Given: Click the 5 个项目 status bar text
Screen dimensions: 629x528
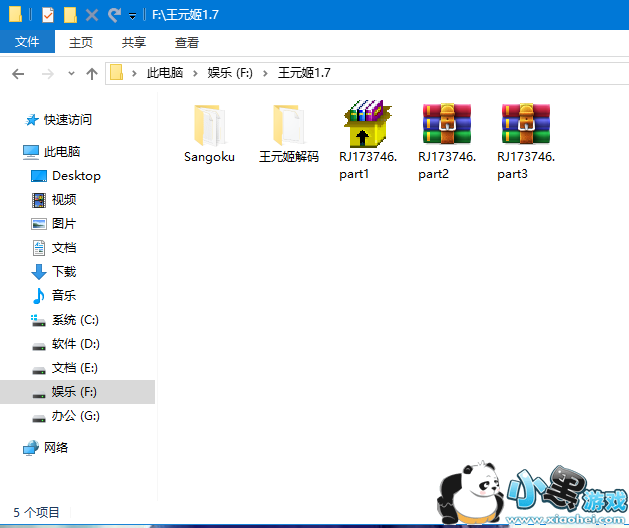Looking at the screenshot, I should [x=37, y=512].
